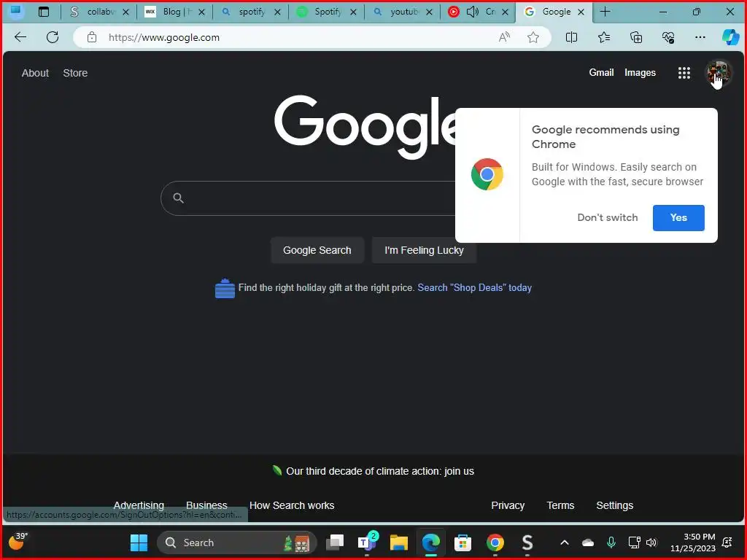Open Google Chrome on taskbar
The width and height of the screenshot is (747, 560).
click(x=495, y=542)
